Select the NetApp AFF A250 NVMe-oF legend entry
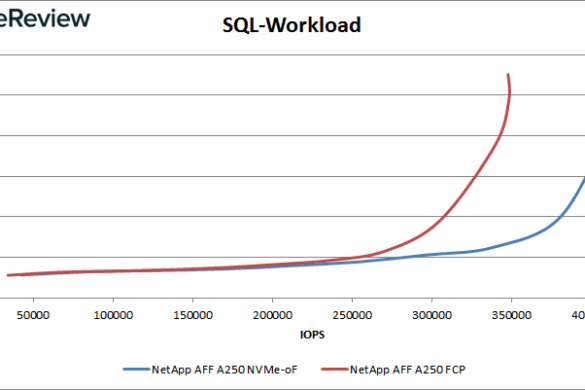Image resolution: width=585 pixels, height=390 pixels. tap(210, 369)
